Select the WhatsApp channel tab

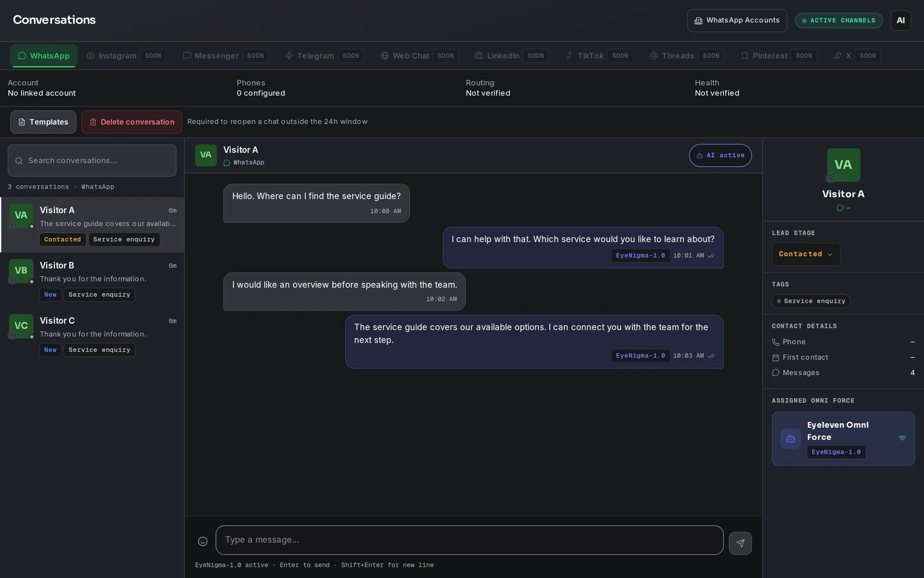click(44, 56)
